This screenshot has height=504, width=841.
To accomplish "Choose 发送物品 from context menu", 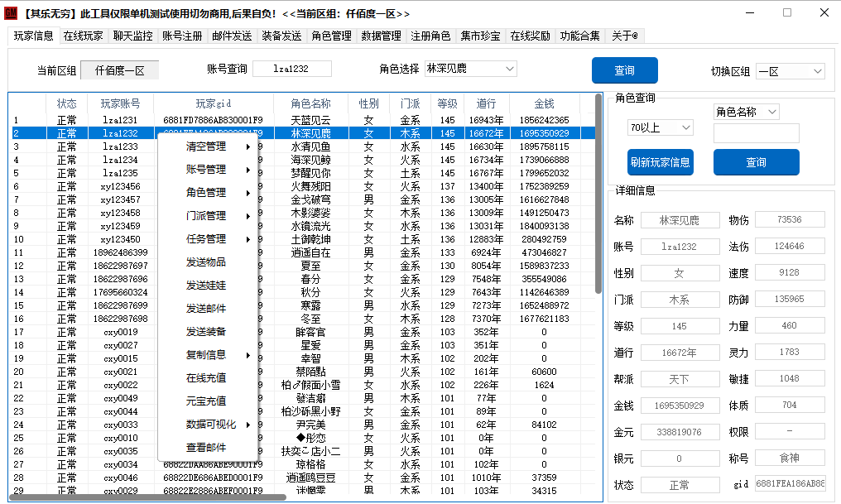I will click(206, 262).
